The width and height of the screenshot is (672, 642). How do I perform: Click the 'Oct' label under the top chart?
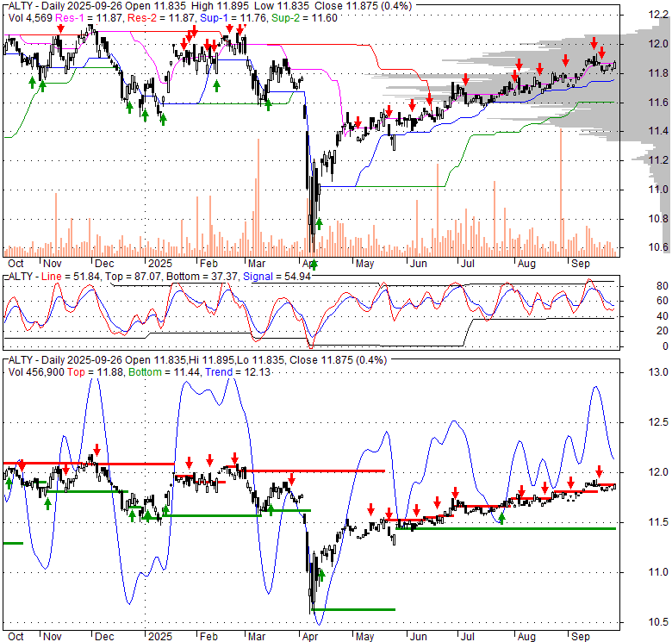16,263
